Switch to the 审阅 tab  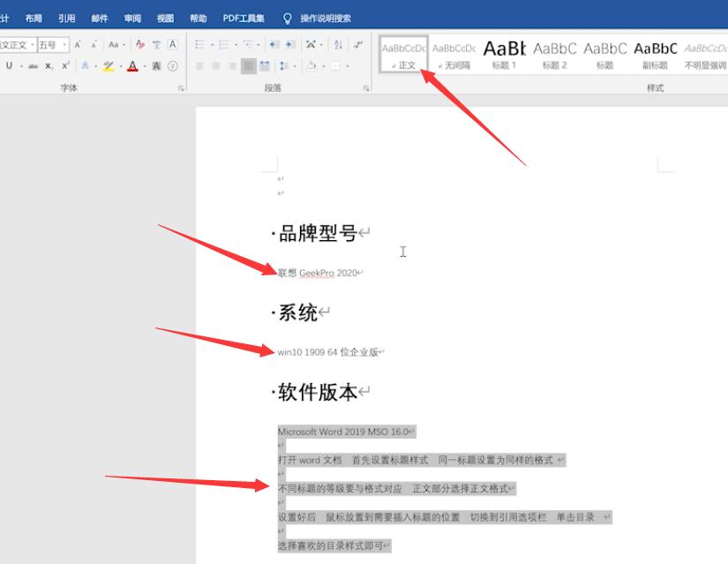[x=132, y=19]
